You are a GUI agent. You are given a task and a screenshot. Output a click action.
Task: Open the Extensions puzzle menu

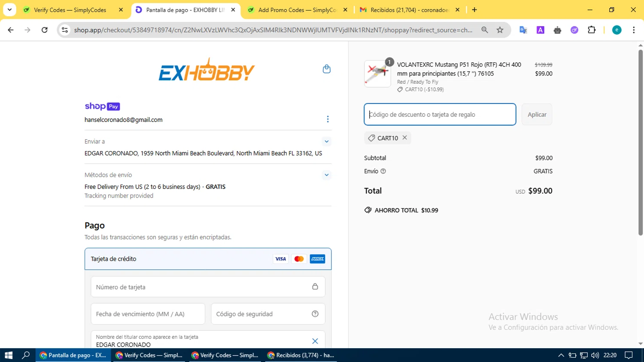(592, 30)
